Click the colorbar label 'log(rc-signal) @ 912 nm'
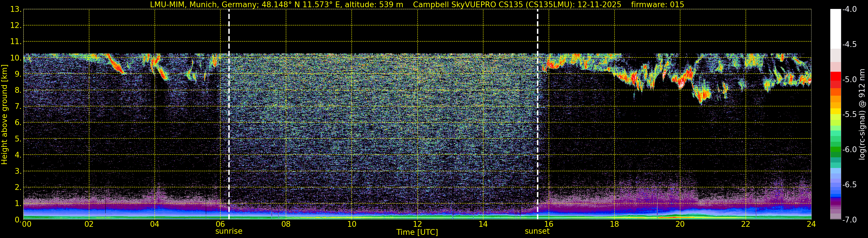 862,115
